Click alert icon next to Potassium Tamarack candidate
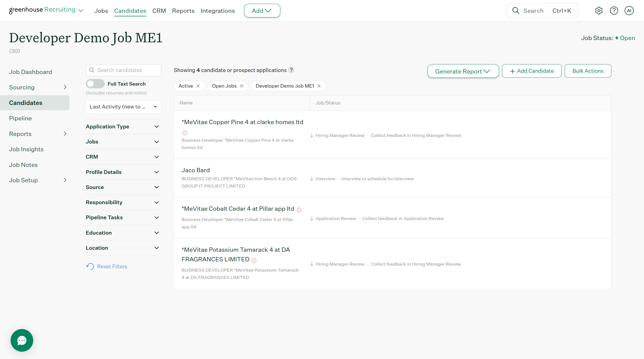The image size is (644, 359). click(254, 261)
